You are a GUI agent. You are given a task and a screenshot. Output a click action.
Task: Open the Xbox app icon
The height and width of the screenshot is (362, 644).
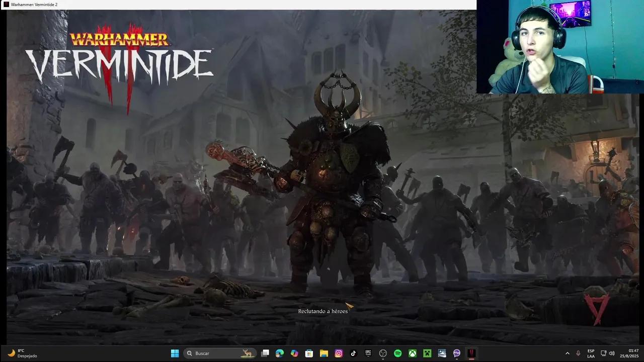pos(413,353)
